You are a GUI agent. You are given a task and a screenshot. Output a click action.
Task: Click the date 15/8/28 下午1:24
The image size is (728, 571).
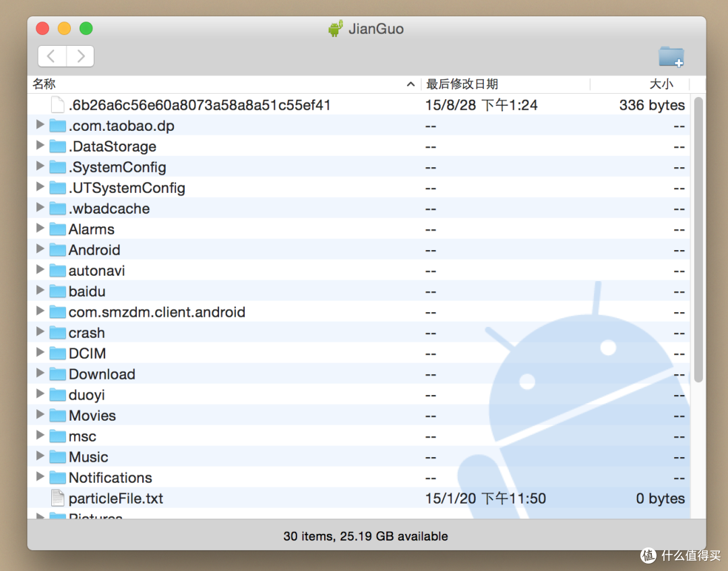481,105
